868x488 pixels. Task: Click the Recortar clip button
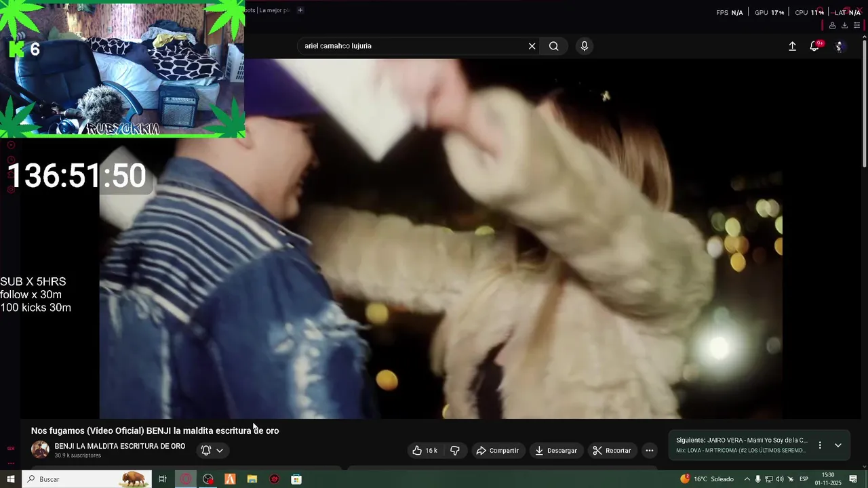[x=612, y=451]
